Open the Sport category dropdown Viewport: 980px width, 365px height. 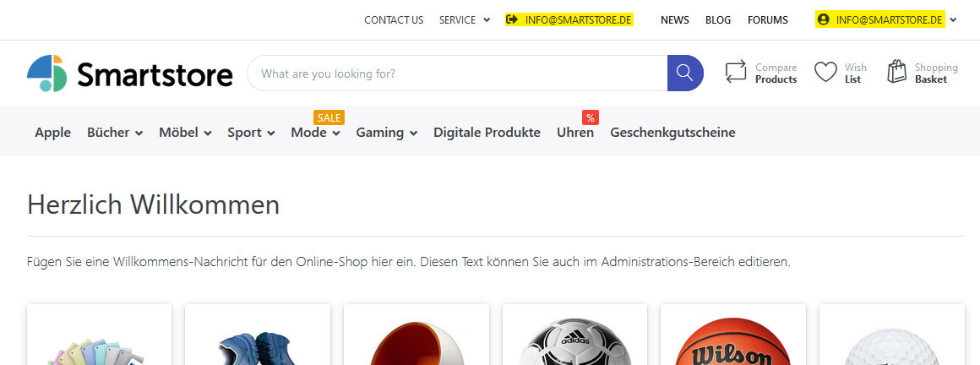(x=251, y=133)
